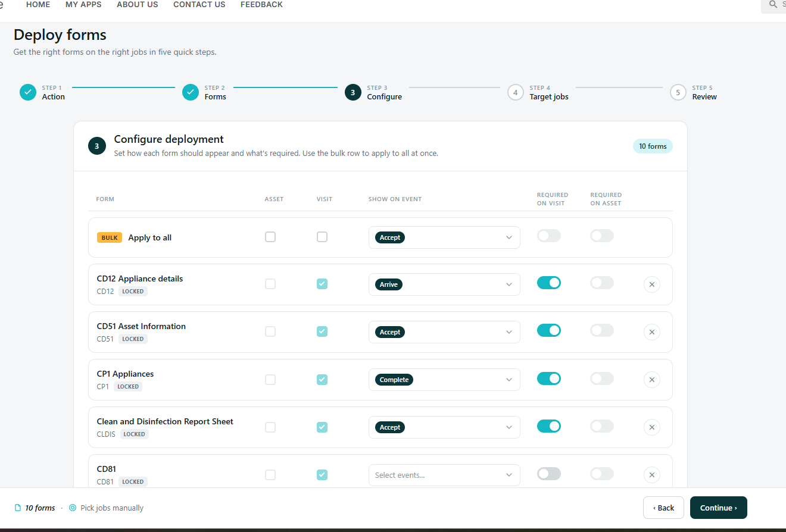Open Show on Event dropdown in bulk row
This screenshot has width=786, height=532.
(x=444, y=237)
